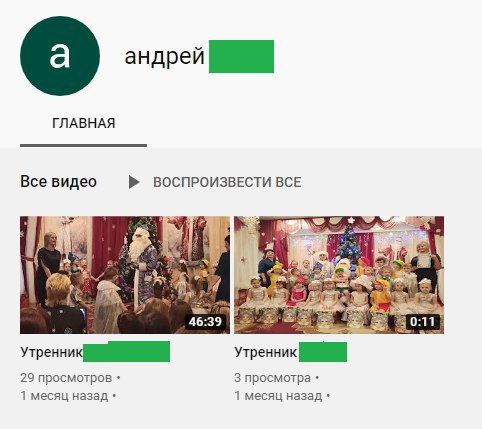
Task: Click the green block next to андрей
Action: pyautogui.click(x=241, y=56)
